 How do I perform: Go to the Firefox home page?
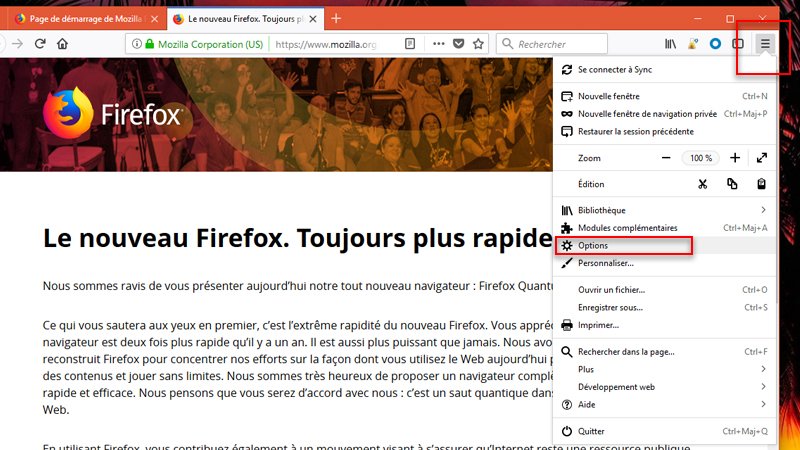[x=63, y=44]
